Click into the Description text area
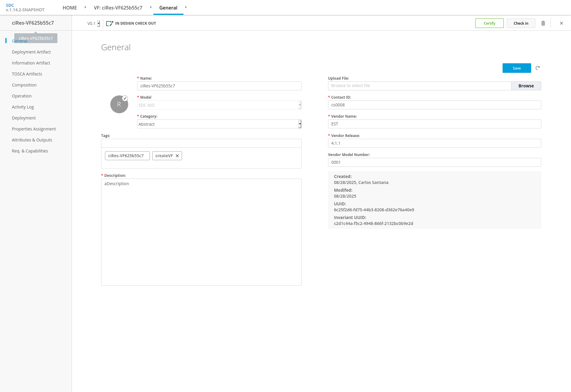This screenshot has height=392, width=571. click(x=201, y=232)
